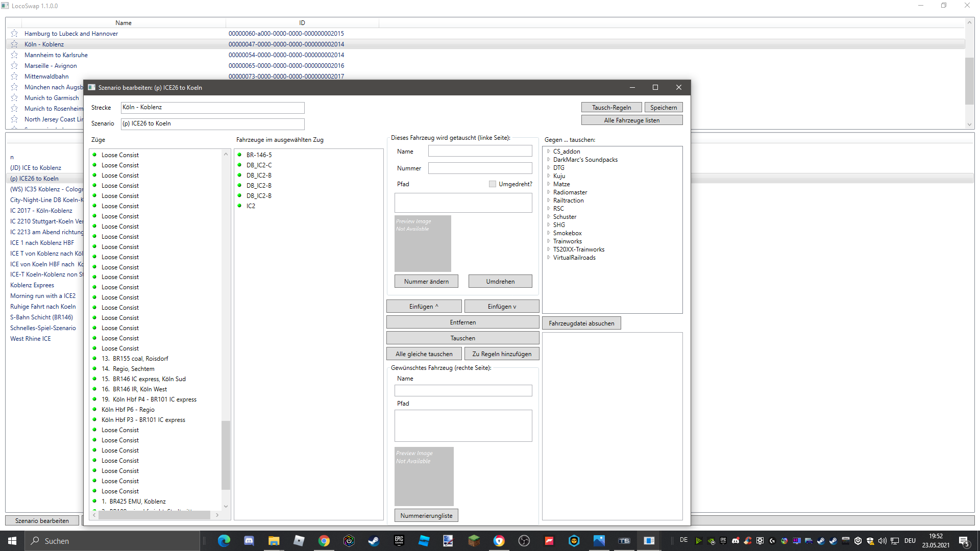Enable the Umgedreht? checkbox

[x=493, y=184]
